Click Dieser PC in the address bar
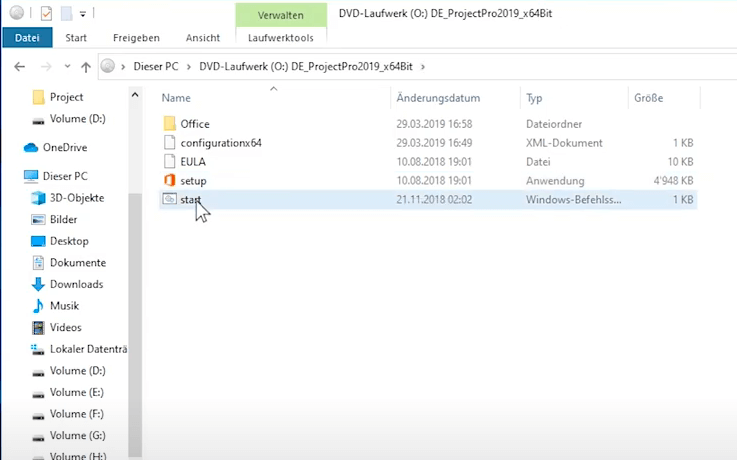Screen dimensions: 737x460 (158, 67)
